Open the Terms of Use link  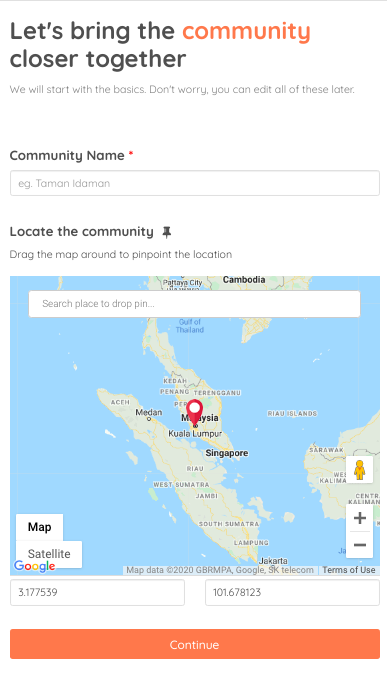349,570
